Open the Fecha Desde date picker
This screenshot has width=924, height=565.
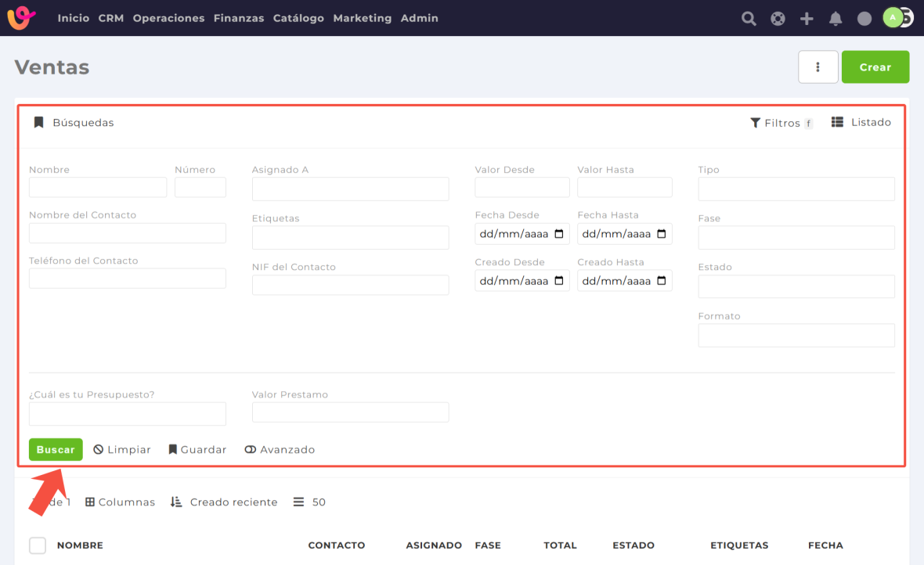click(x=559, y=234)
